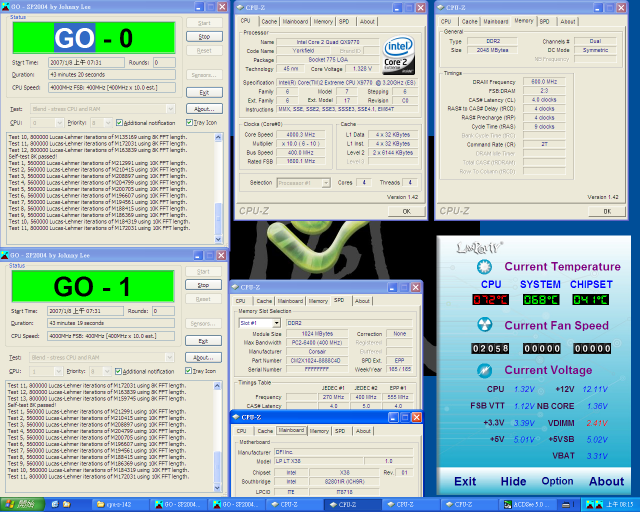Click OK in CPU-Z Memory window
Image resolution: width=640 pixels, height=512 pixels.
607,211
